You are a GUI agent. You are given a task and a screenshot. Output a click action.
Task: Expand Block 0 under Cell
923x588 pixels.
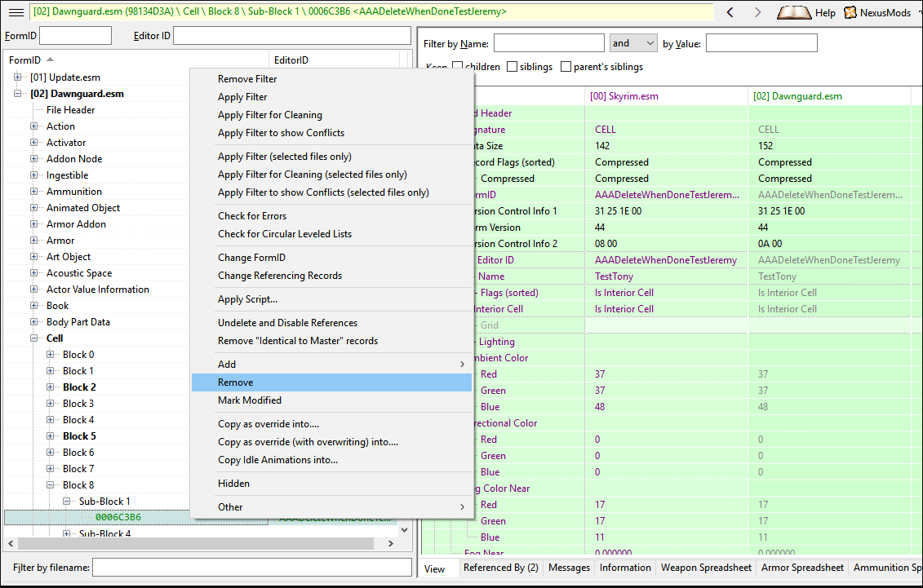point(51,355)
